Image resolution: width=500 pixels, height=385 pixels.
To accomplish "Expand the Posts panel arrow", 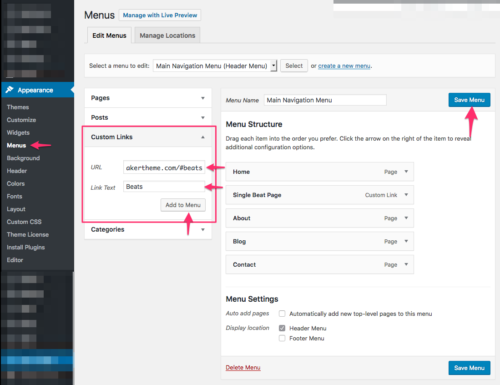I will tap(203, 118).
